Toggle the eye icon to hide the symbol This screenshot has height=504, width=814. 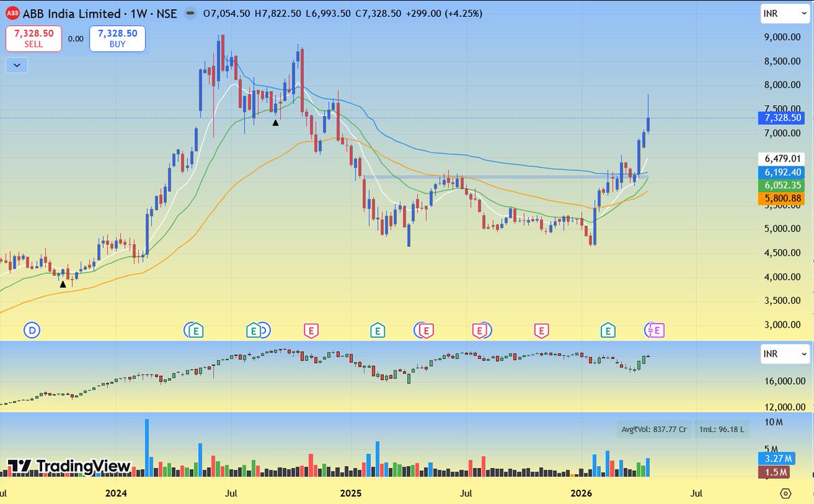(191, 12)
